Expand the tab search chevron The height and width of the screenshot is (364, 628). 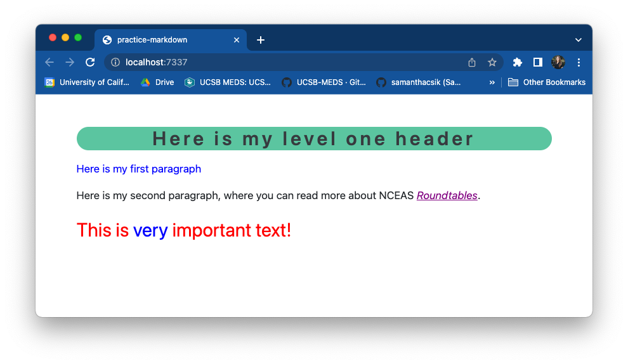tap(578, 40)
